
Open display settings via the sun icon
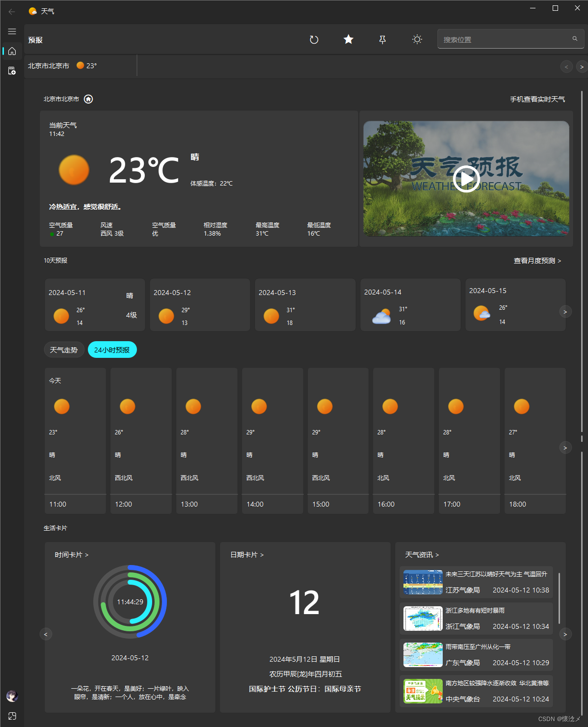(417, 39)
